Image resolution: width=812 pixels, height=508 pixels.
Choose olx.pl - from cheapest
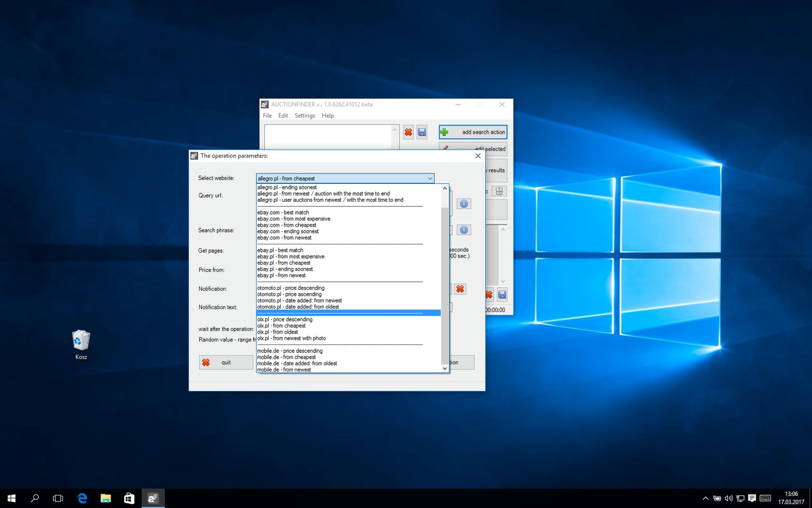coord(348,326)
